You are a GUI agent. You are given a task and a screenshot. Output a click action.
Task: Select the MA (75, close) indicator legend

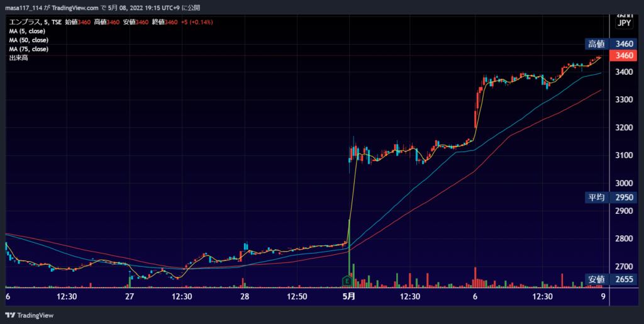point(29,49)
